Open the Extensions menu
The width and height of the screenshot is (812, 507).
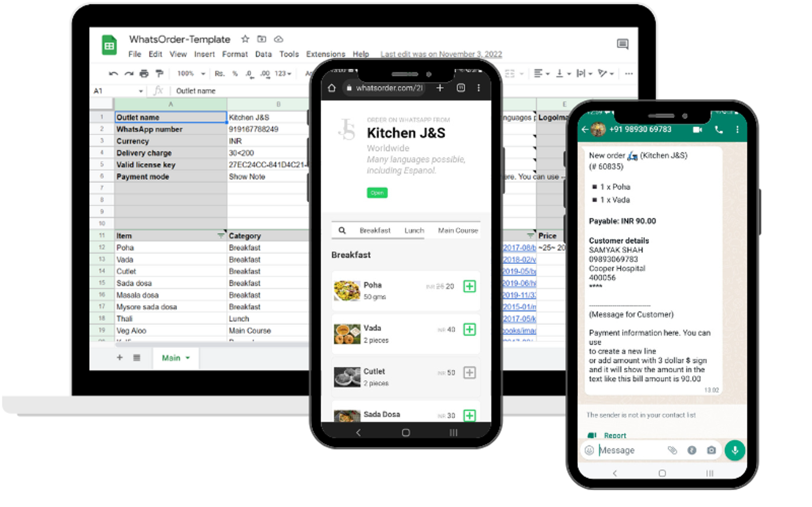(x=325, y=54)
